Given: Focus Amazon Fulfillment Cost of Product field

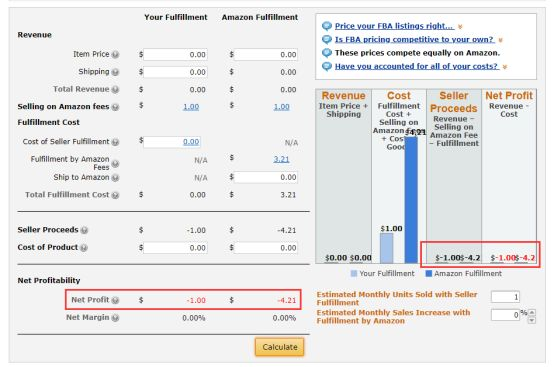Looking at the screenshot, I should pos(266,248).
